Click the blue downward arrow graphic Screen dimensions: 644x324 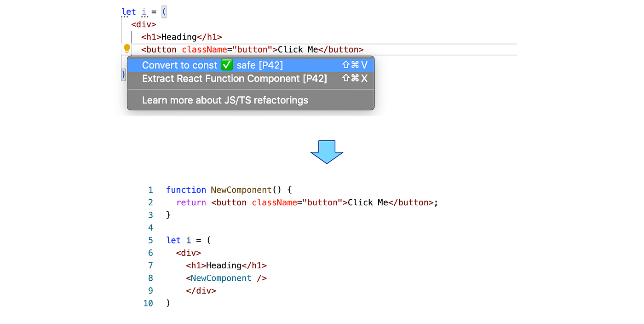tap(327, 152)
